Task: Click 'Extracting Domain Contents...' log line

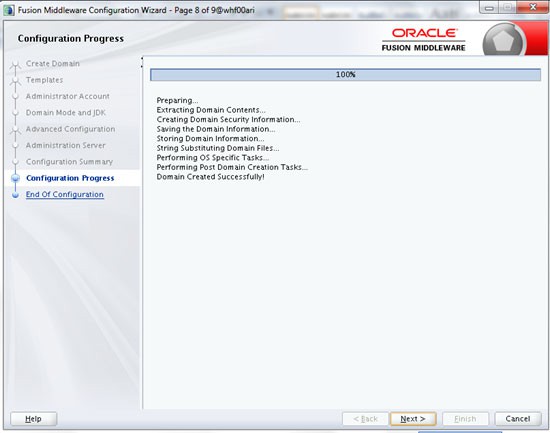Action: 211,110
